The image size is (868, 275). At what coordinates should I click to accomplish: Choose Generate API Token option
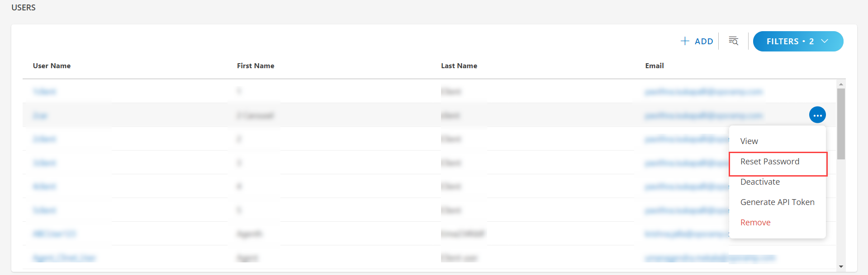point(777,202)
